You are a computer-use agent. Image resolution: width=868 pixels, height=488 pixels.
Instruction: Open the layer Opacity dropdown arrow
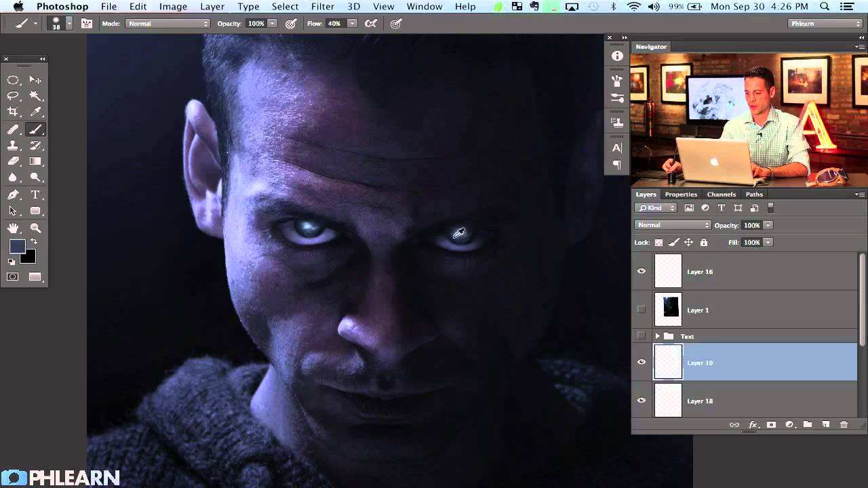pos(768,225)
